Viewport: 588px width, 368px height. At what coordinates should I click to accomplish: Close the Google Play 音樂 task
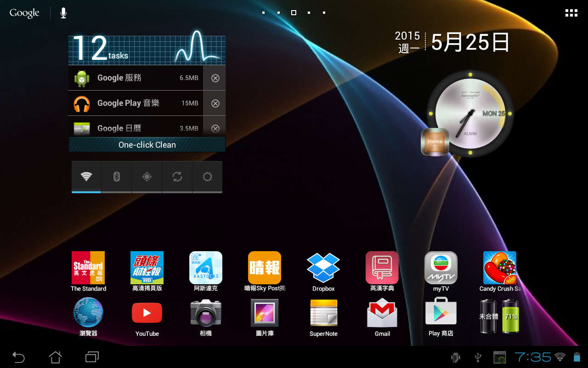coord(215,103)
